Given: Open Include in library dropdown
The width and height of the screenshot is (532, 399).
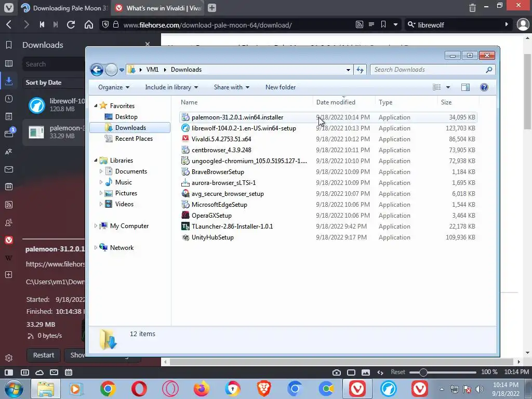Looking at the screenshot, I should pyautogui.click(x=171, y=87).
